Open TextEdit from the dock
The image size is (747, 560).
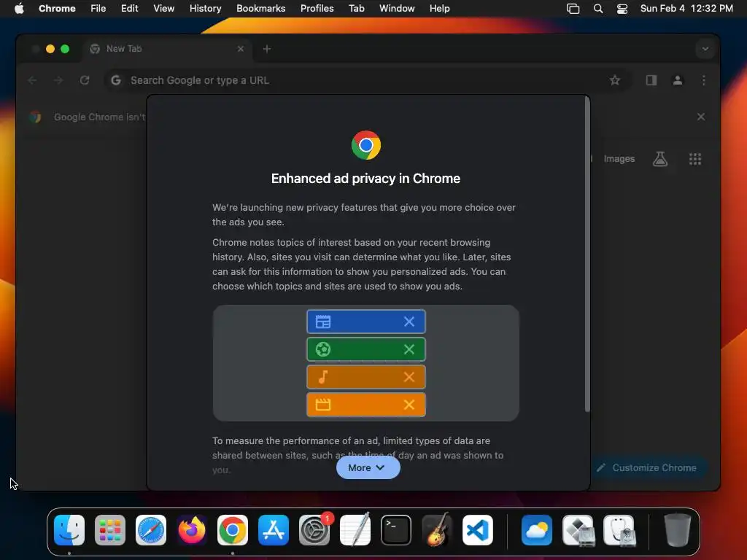click(355, 530)
